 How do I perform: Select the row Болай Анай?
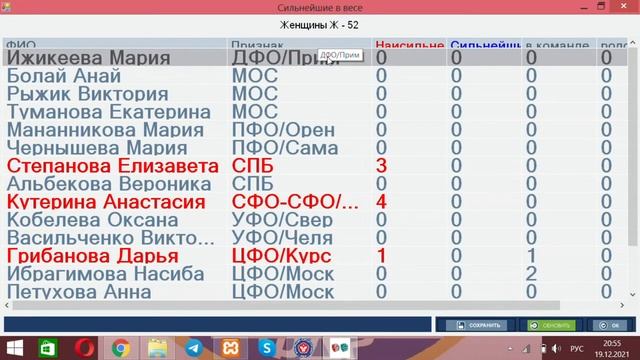point(315,76)
